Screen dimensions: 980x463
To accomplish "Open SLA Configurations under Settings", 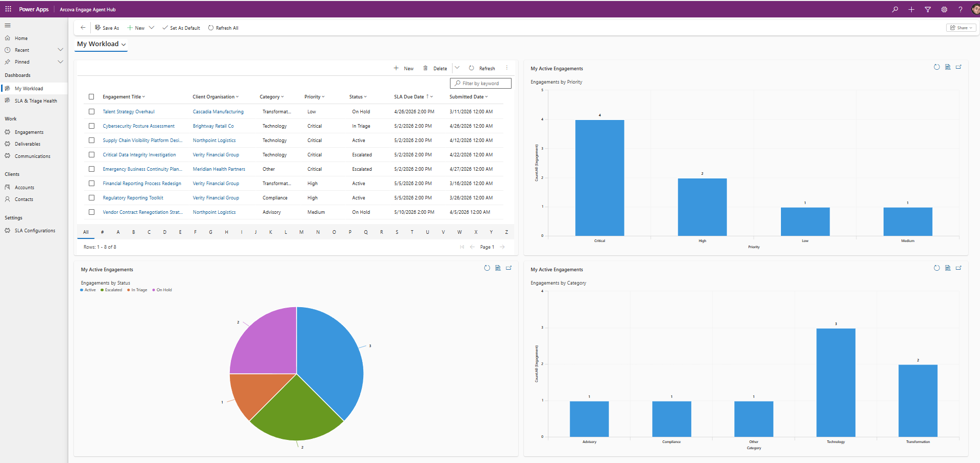I will [x=34, y=231].
